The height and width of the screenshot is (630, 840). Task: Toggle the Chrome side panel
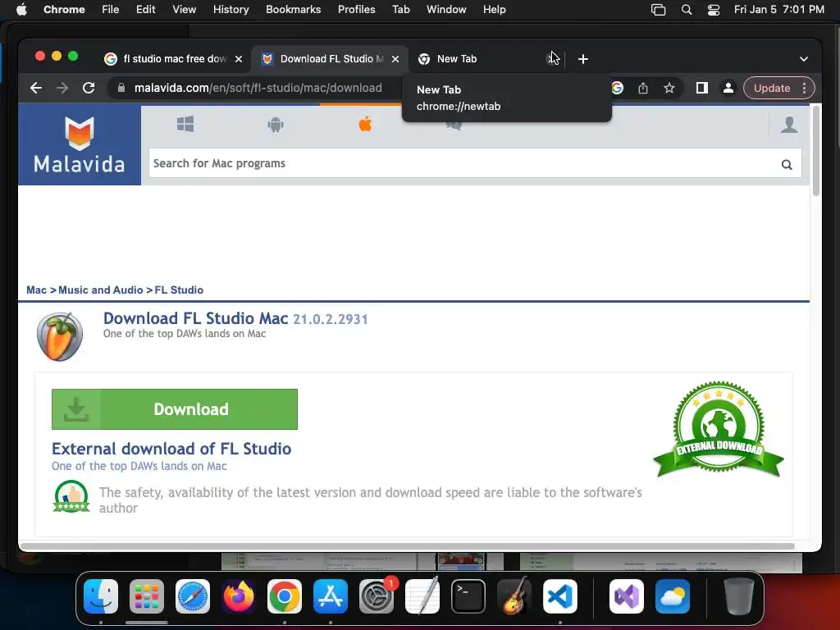coord(702,88)
